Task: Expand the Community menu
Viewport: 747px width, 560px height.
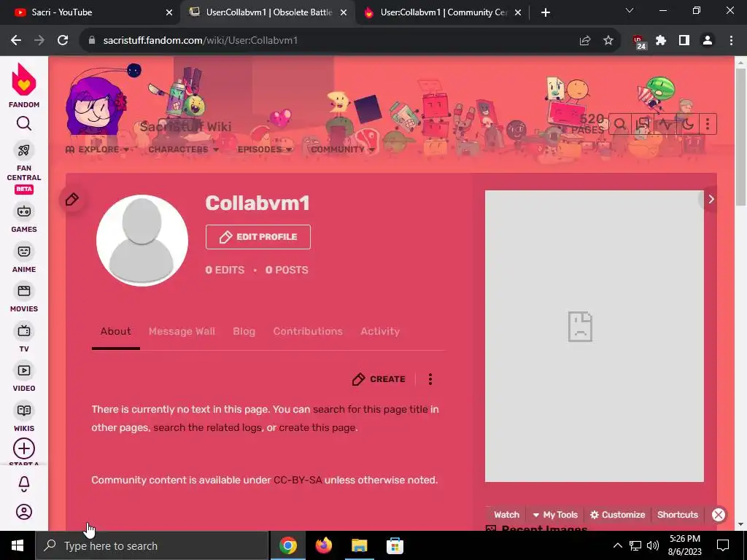Action: click(x=343, y=149)
